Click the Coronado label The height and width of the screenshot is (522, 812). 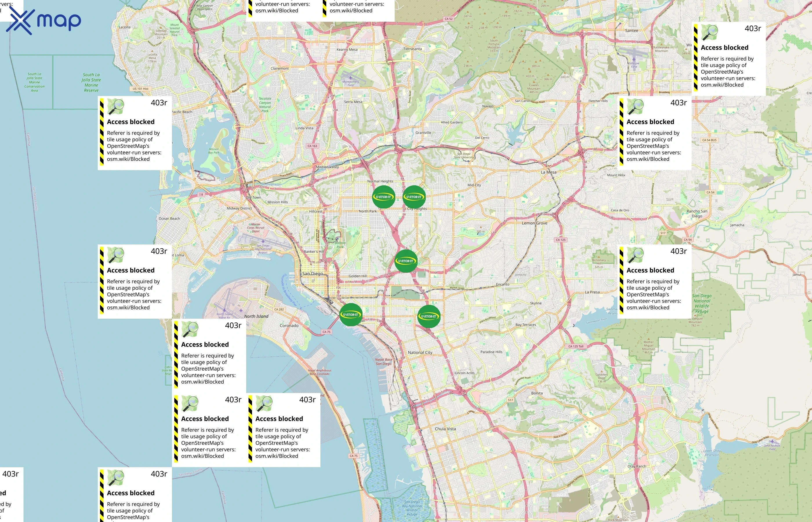pos(289,326)
